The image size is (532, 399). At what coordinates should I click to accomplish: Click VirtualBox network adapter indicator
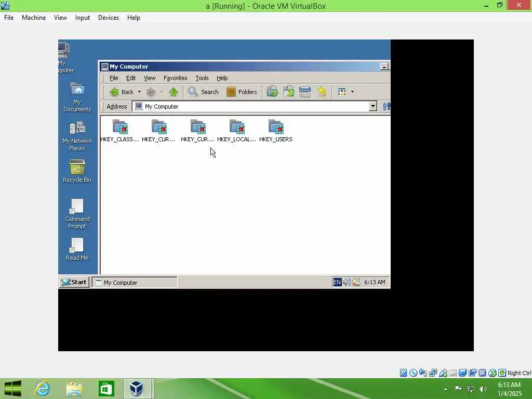433,373
